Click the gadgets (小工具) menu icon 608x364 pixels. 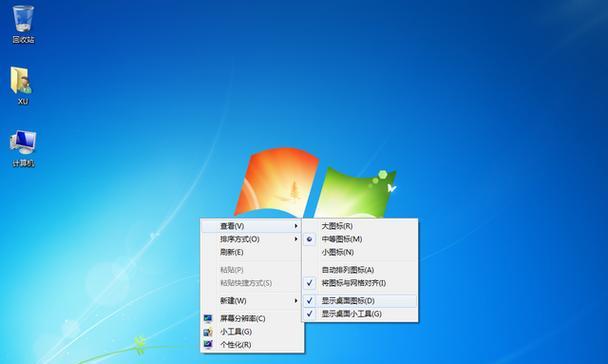pyautogui.click(x=208, y=332)
